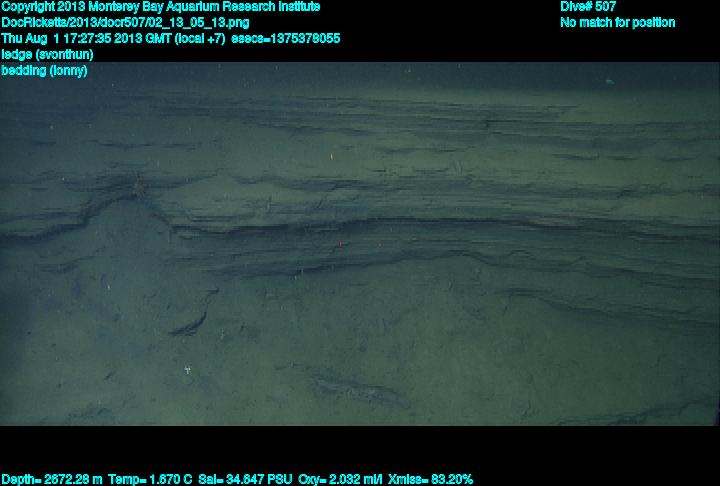Select the file path 'DocRicketts/2013/docr507/02_13_05_13.png'

coord(125,23)
